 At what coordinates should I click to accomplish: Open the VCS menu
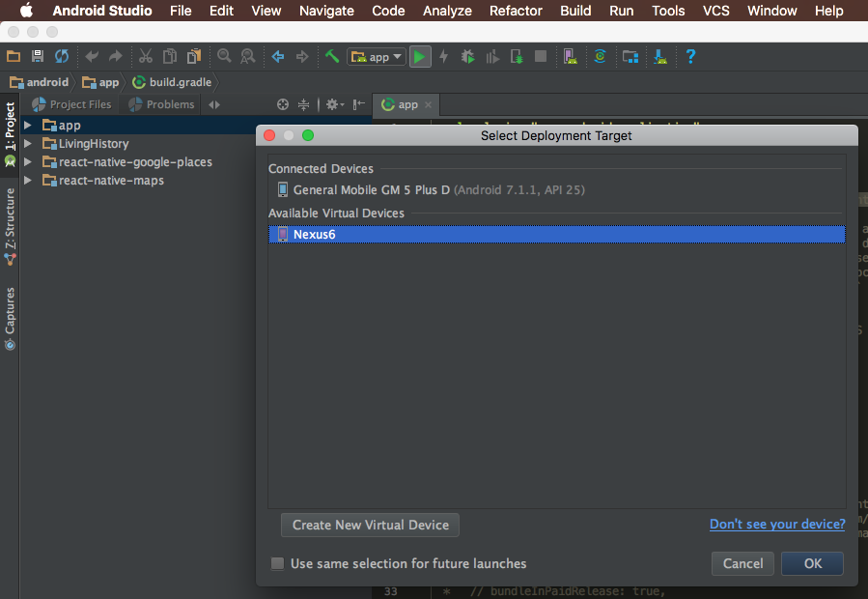(715, 11)
